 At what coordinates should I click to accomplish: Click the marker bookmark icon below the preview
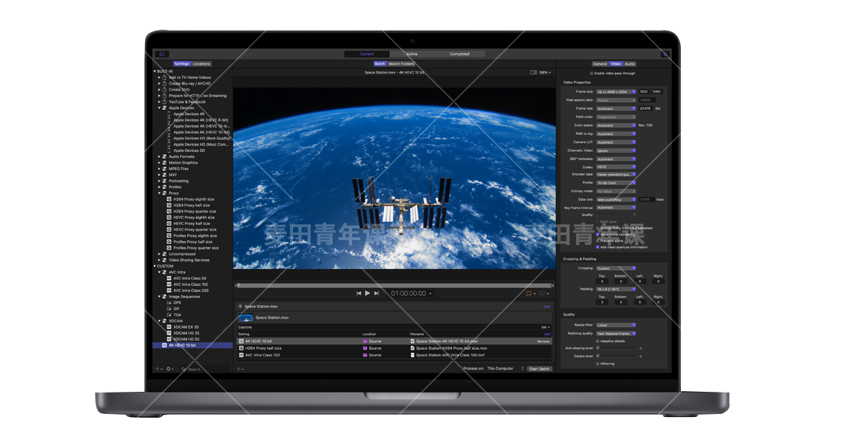tap(528, 294)
